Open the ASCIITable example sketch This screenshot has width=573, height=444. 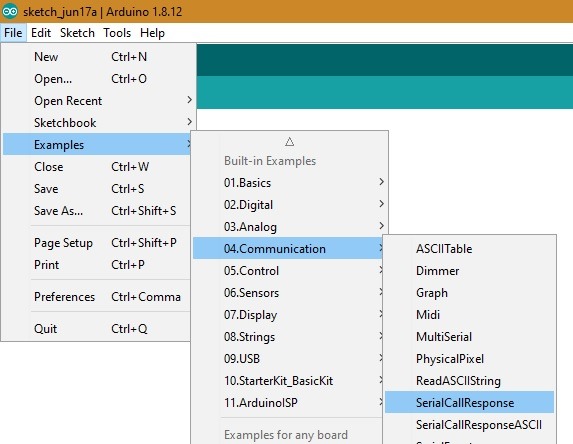(x=470, y=248)
